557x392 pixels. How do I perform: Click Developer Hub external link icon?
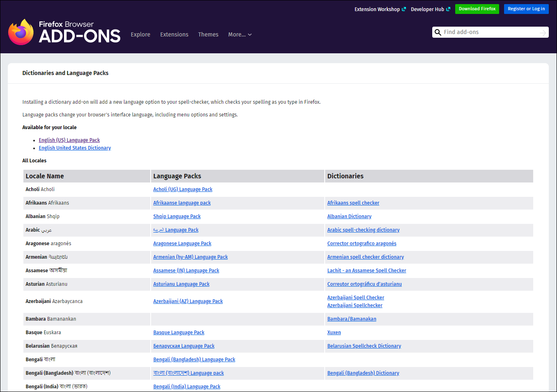pyautogui.click(x=448, y=9)
